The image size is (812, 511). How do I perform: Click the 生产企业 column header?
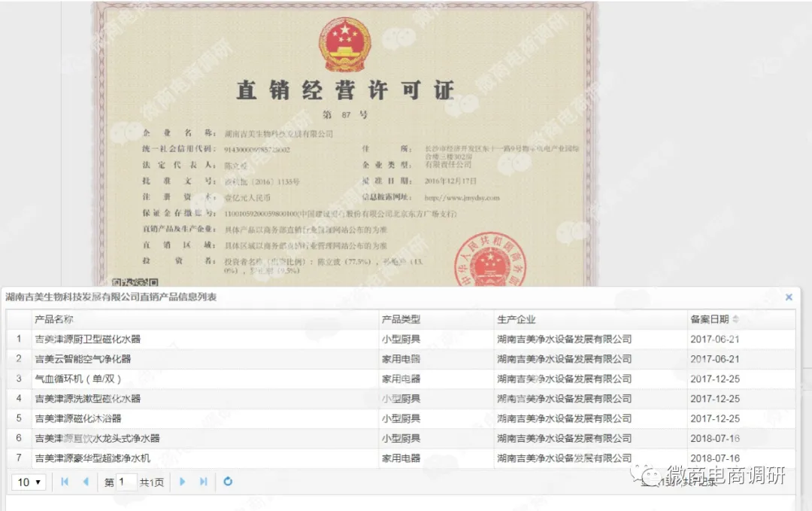[x=517, y=320]
